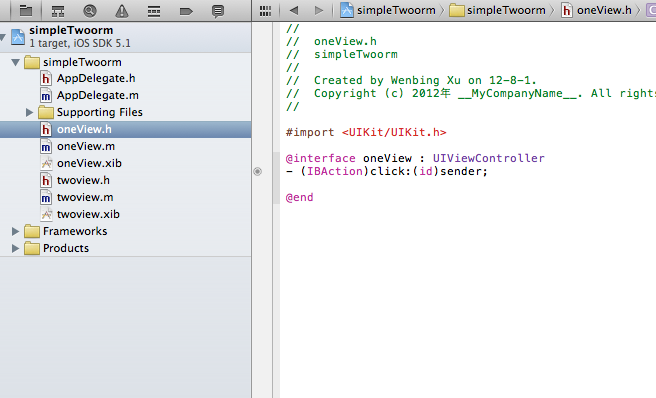Viewport: 656px width, 398px height.
Task: Click the @end keyword
Action: click(x=299, y=197)
